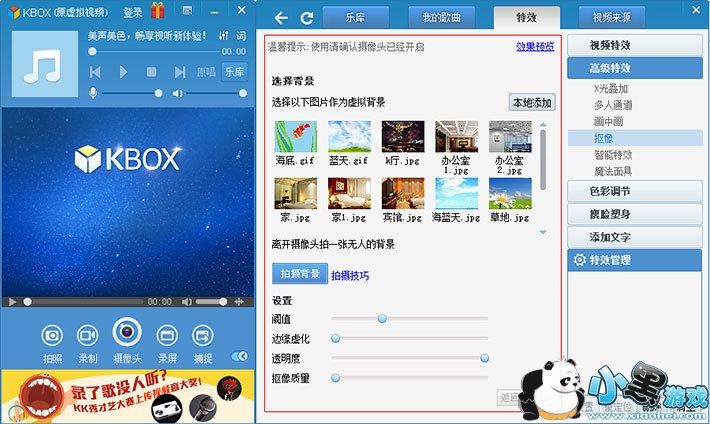Choose the 办公室2.jpg background
The image size is (710, 424).
coord(510,136)
